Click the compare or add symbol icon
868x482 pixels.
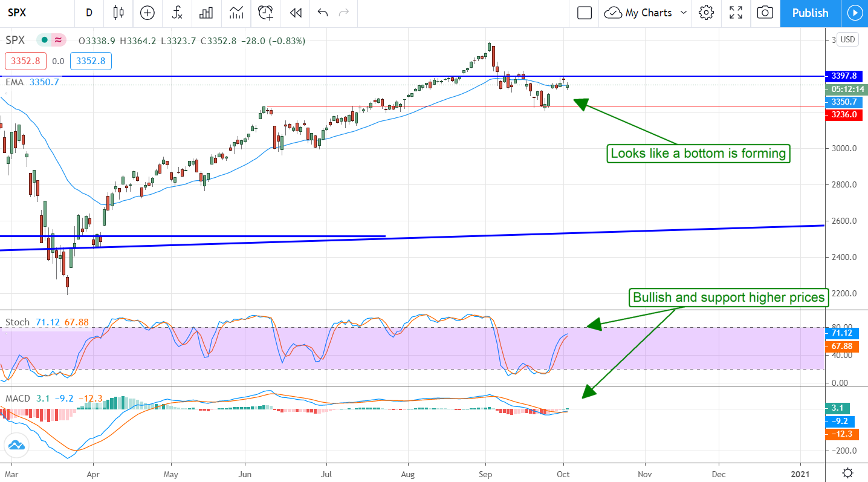(147, 13)
